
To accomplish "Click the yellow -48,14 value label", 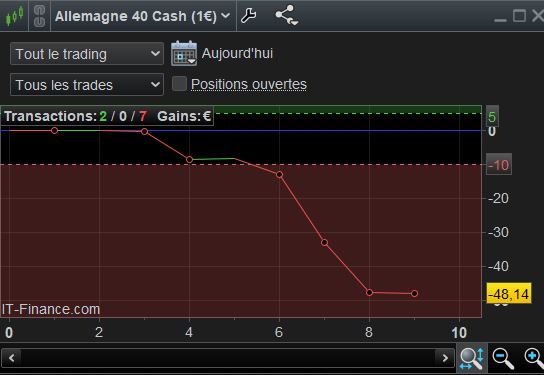I will 509,293.
